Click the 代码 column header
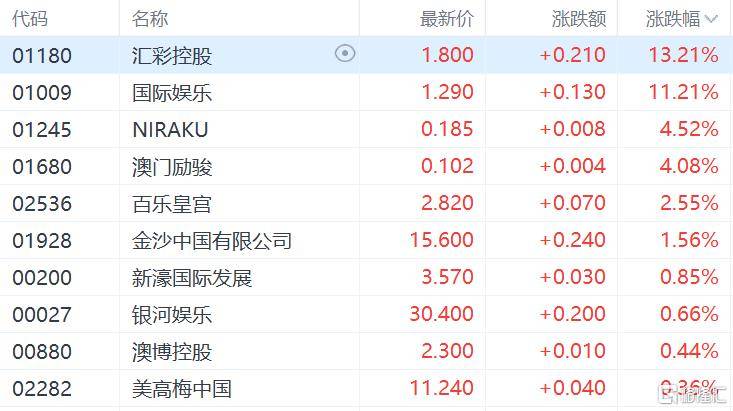 [30, 19]
